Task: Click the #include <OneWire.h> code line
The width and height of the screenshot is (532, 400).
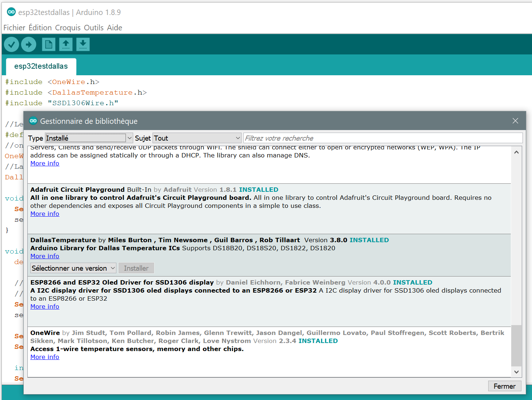Action: 52,82
